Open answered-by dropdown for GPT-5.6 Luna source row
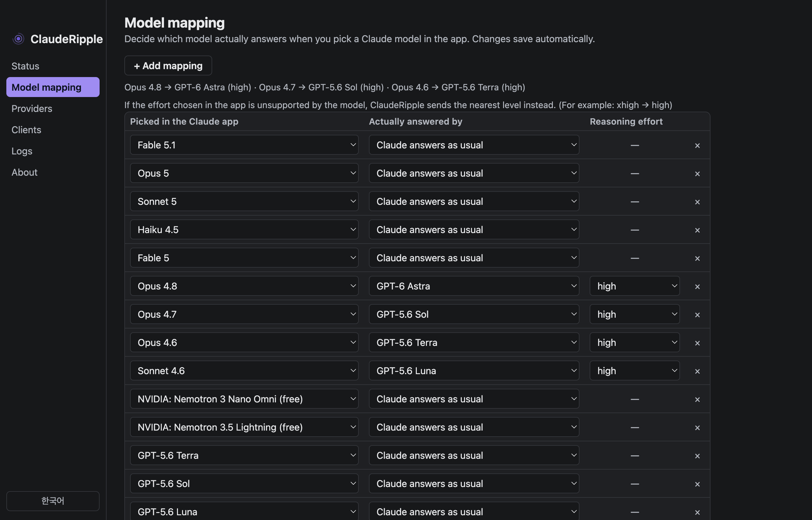This screenshot has width=812, height=520. (x=474, y=511)
